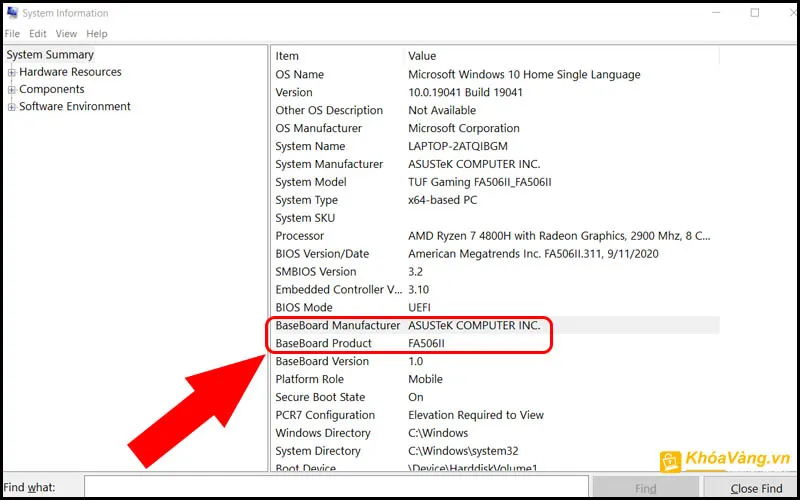This screenshot has width=800, height=500.
Task: Click the Find button
Action: click(x=645, y=488)
